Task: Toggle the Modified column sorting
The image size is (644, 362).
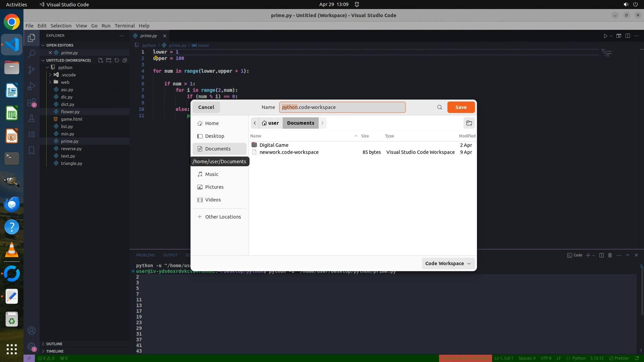Action: pyautogui.click(x=467, y=136)
